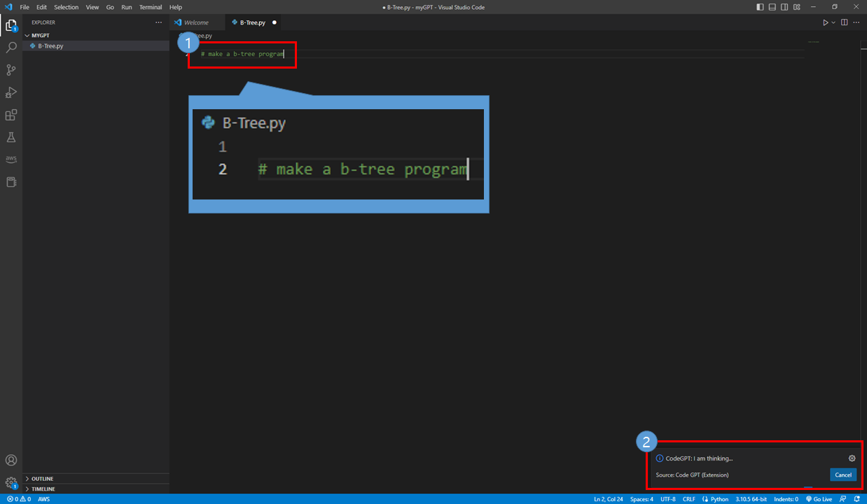Open the Run menu
Viewport: 867px width, 504px height.
pos(127,7)
